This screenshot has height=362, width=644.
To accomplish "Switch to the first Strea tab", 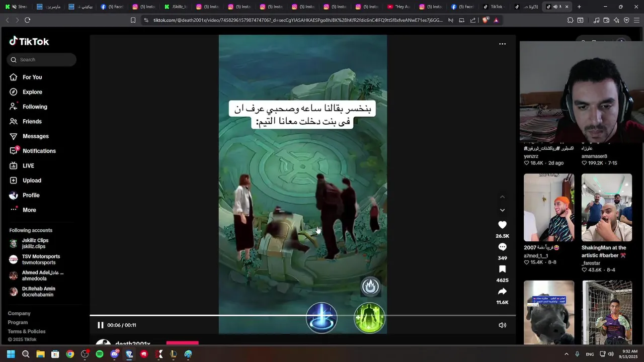I will pos(16,7).
